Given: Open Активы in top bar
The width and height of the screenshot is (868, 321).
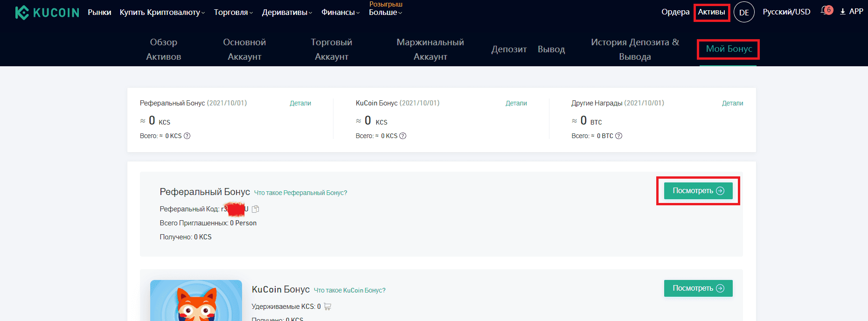Looking at the screenshot, I should click(711, 12).
